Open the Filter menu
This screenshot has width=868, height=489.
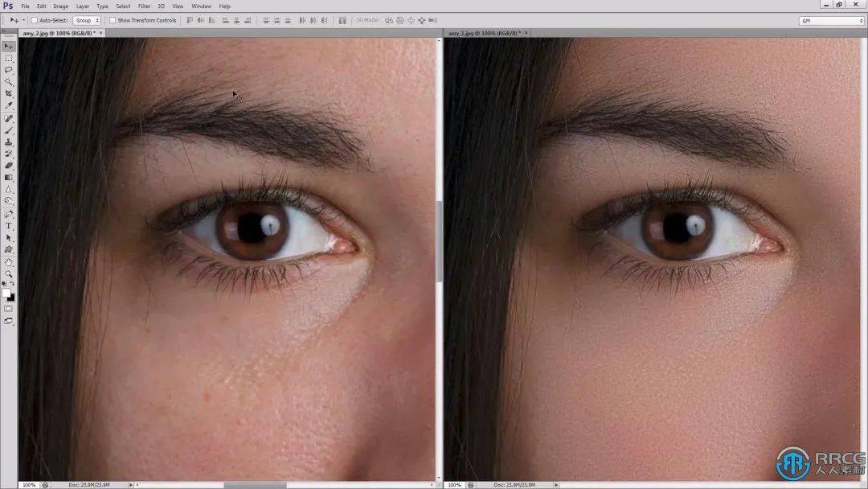pyautogui.click(x=144, y=6)
